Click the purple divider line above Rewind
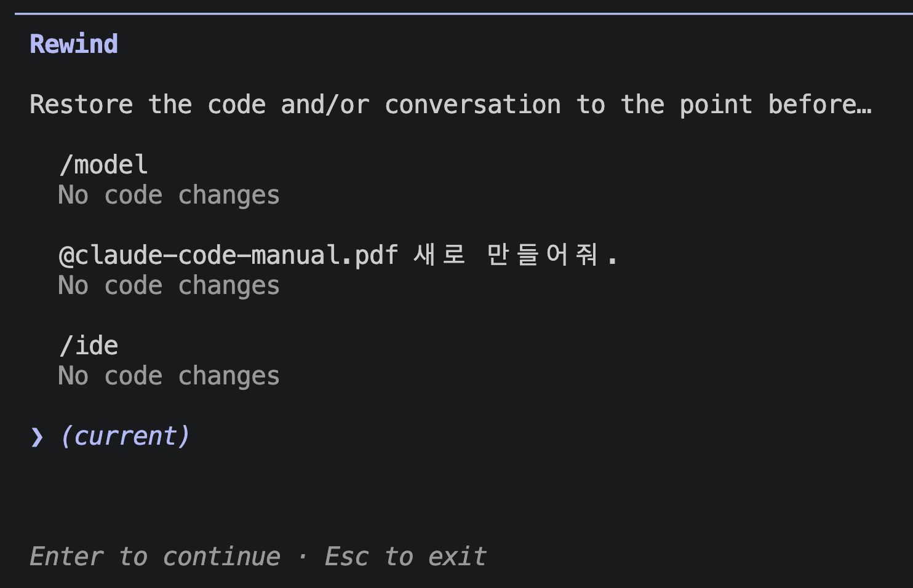Image resolution: width=913 pixels, height=588 pixels. [x=464, y=14]
